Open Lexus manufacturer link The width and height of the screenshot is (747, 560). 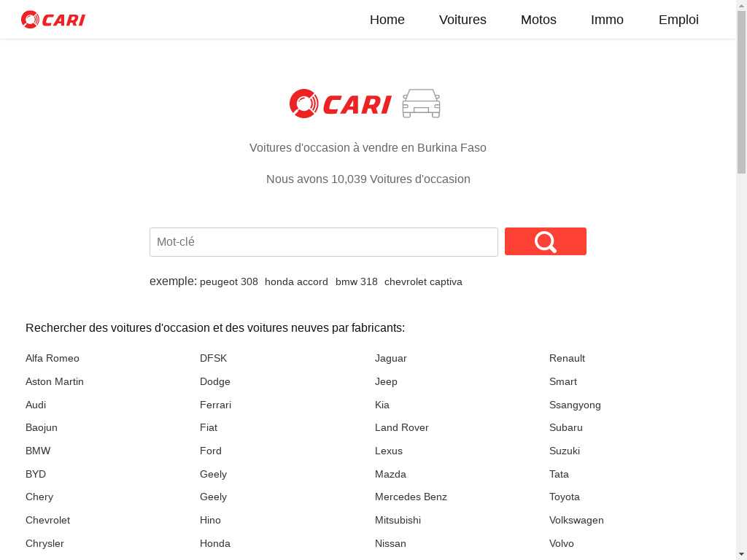[x=389, y=451]
